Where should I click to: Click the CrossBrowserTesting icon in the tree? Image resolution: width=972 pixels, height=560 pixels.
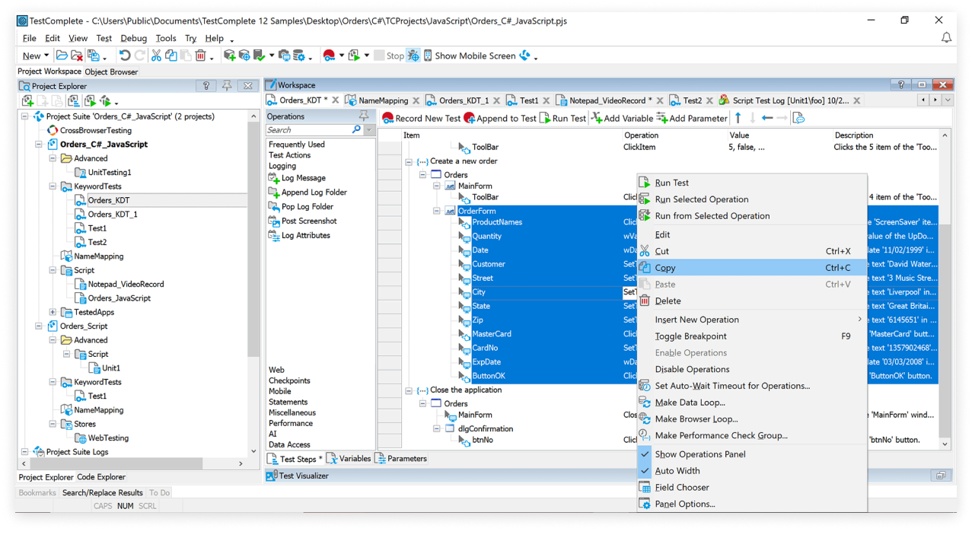[53, 131]
